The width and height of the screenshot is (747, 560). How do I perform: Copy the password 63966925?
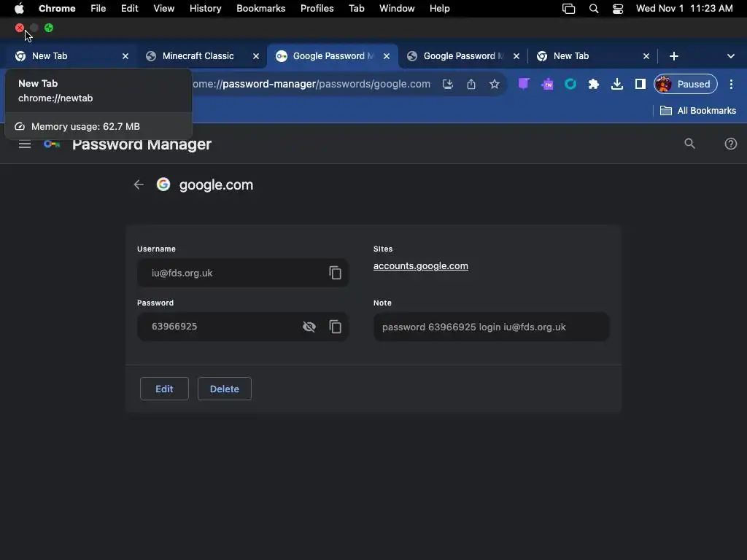[335, 327]
